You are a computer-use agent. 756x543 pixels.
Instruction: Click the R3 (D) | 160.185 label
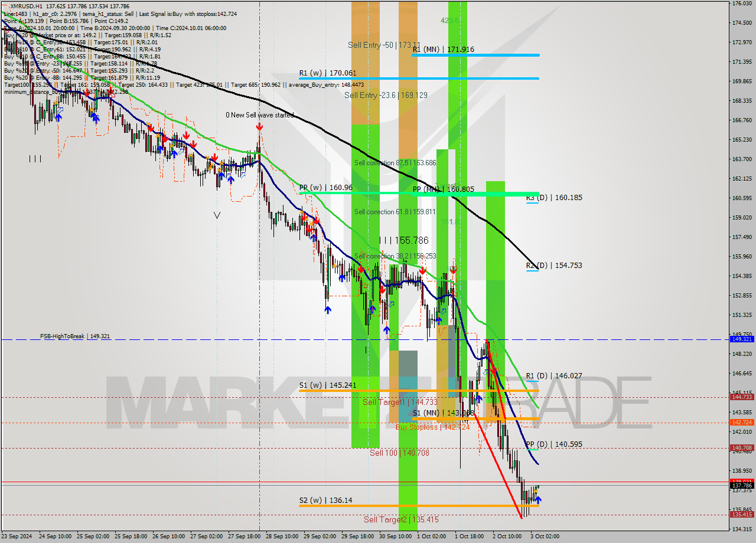[554, 198]
